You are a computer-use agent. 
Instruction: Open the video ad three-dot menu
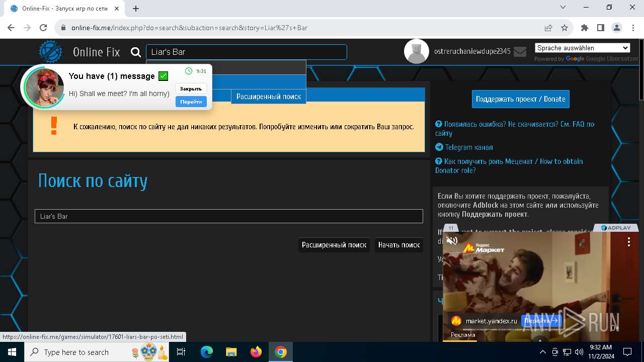[628, 242]
